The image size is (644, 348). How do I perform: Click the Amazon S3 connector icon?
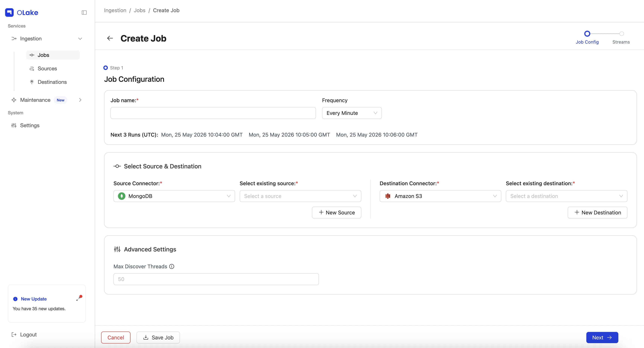(x=388, y=196)
